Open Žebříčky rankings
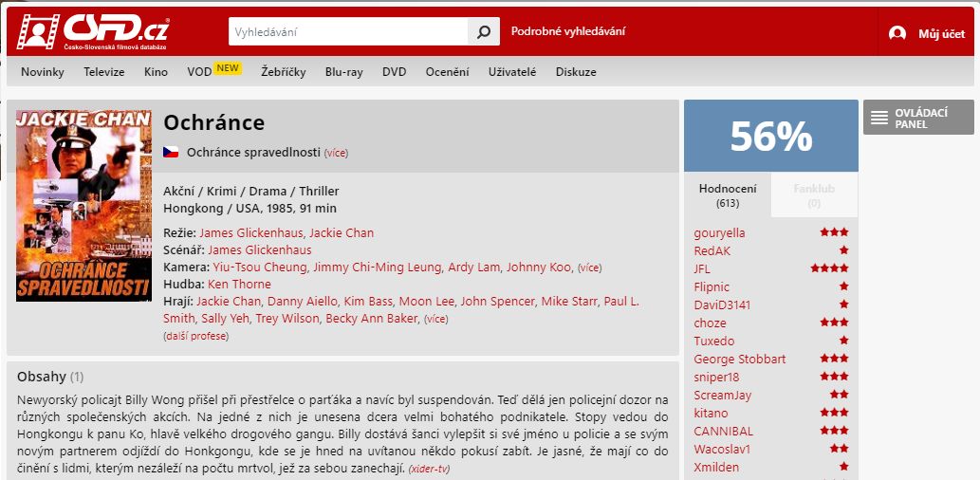Screen dimensions: 980x480 click(x=283, y=72)
